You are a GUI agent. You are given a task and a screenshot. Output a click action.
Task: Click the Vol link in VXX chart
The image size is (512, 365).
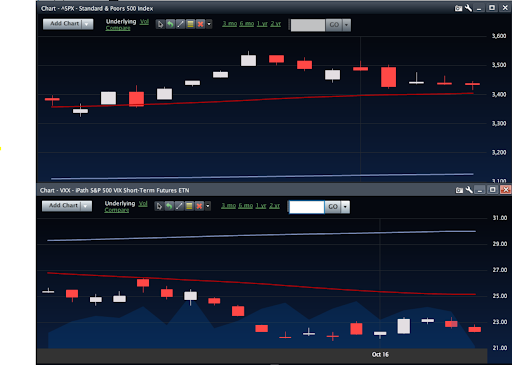coord(143,204)
